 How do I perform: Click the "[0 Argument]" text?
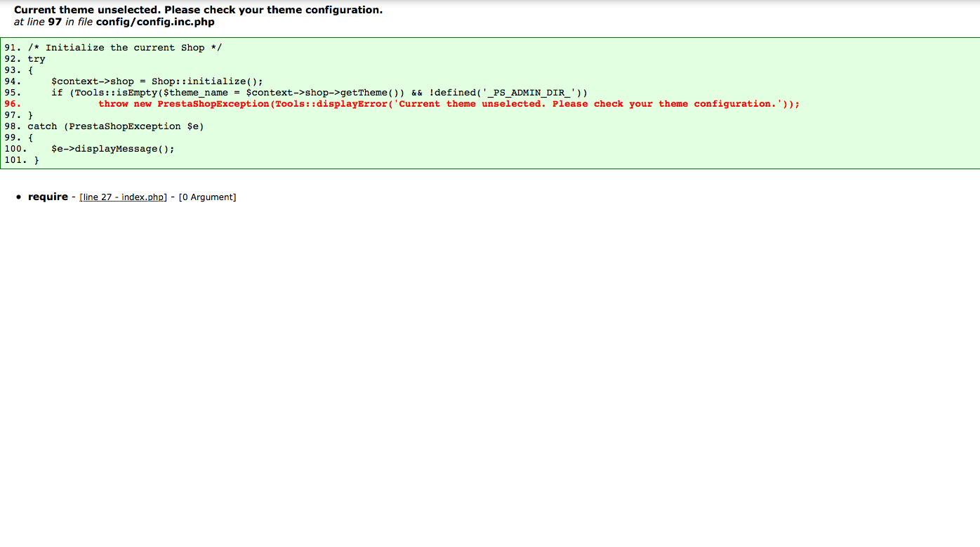click(208, 197)
